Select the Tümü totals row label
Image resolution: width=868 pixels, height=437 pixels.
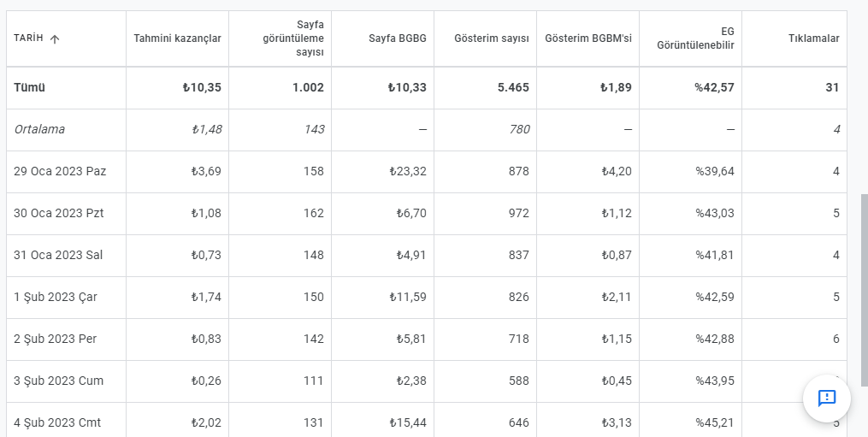29,87
